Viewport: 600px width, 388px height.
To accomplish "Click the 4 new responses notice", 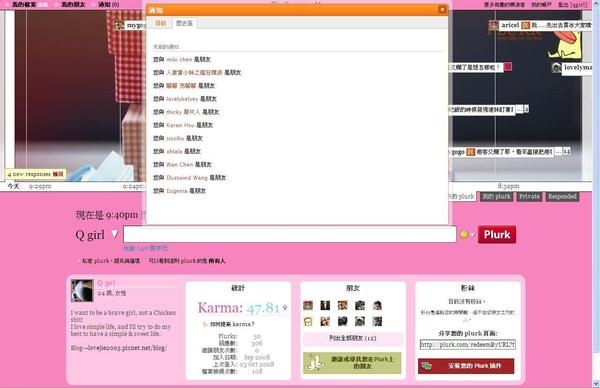I will [x=35, y=174].
